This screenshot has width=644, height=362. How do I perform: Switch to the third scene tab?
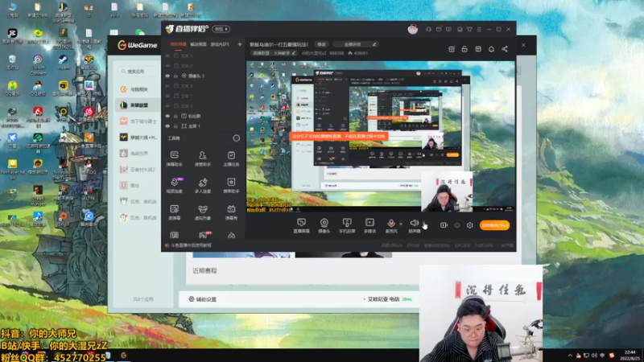coord(220,44)
